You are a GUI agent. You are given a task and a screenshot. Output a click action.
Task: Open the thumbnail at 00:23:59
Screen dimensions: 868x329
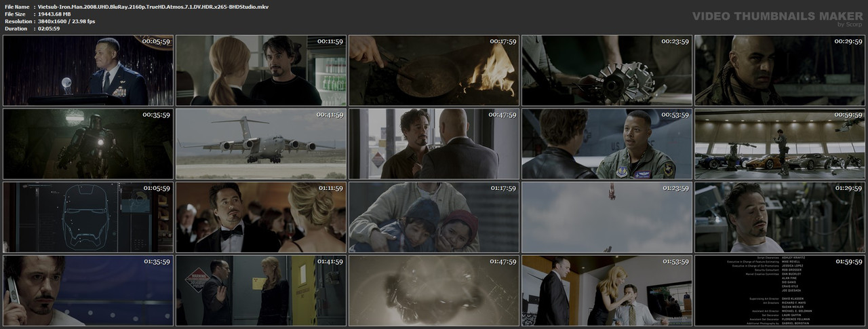tap(607, 71)
